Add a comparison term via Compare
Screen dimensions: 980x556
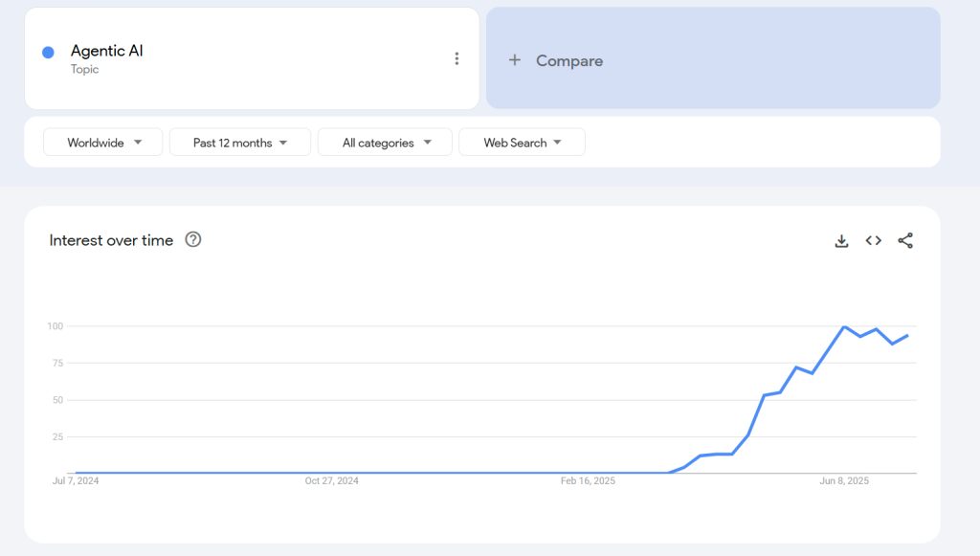tap(713, 58)
